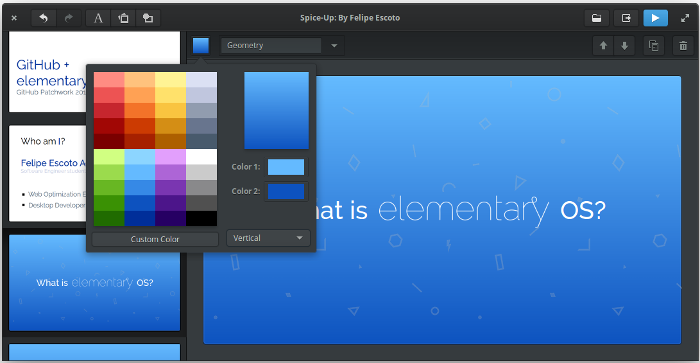Screen dimensions: 700x363
Task: Move the slide down with the arrow icon
Action: pos(625,46)
